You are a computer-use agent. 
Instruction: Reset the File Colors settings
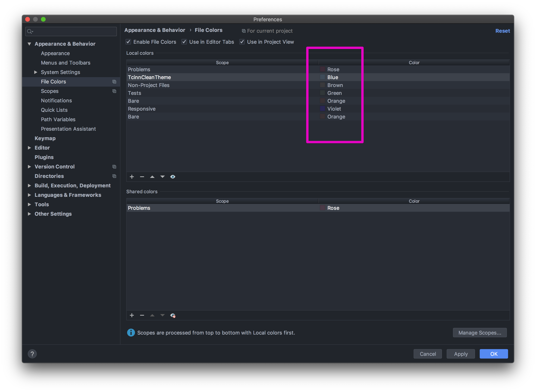(x=503, y=31)
